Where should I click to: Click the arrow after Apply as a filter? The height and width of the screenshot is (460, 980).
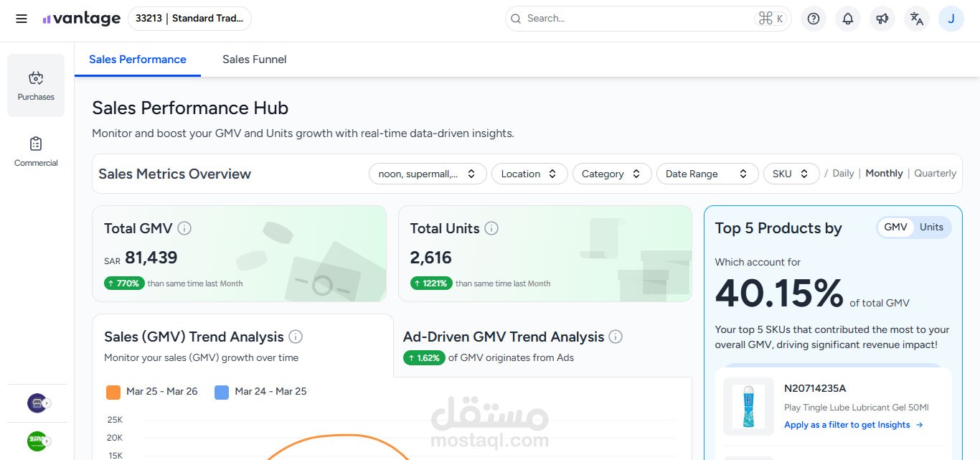pos(920,425)
